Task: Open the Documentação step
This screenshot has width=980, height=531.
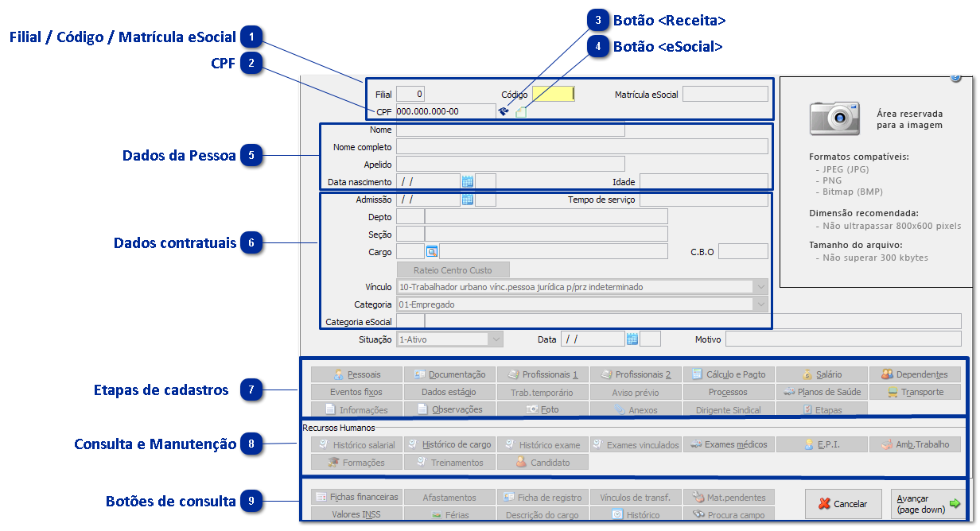Action: (449, 374)
